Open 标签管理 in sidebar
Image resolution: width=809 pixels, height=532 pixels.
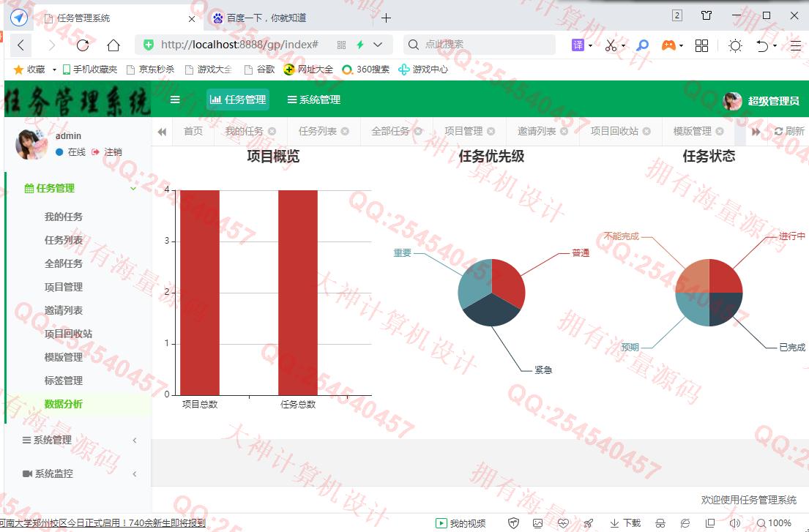pos(64,381)
